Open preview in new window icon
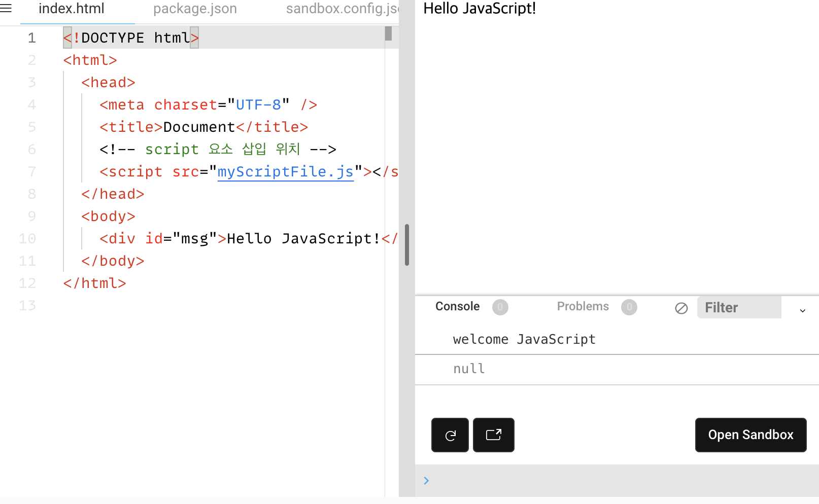 coord(494,435)
